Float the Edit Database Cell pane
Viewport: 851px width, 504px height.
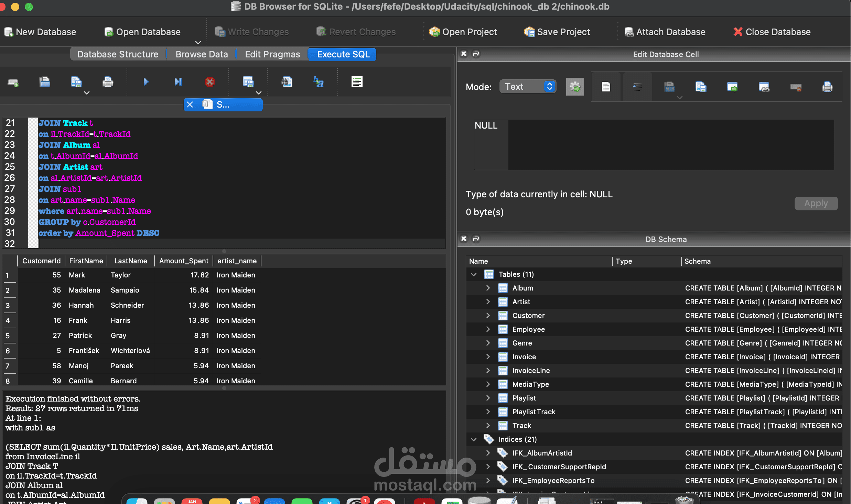[476, 54]
